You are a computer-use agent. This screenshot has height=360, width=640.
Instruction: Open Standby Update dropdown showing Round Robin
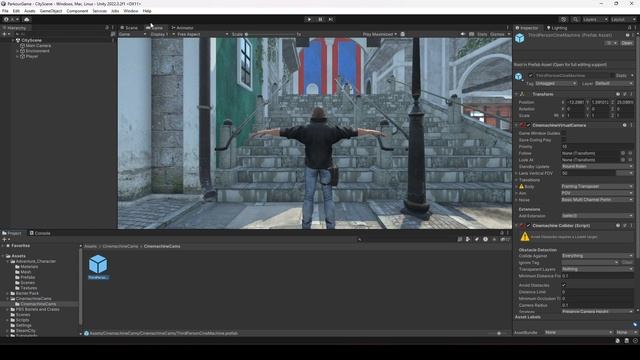tap(597, 167)
